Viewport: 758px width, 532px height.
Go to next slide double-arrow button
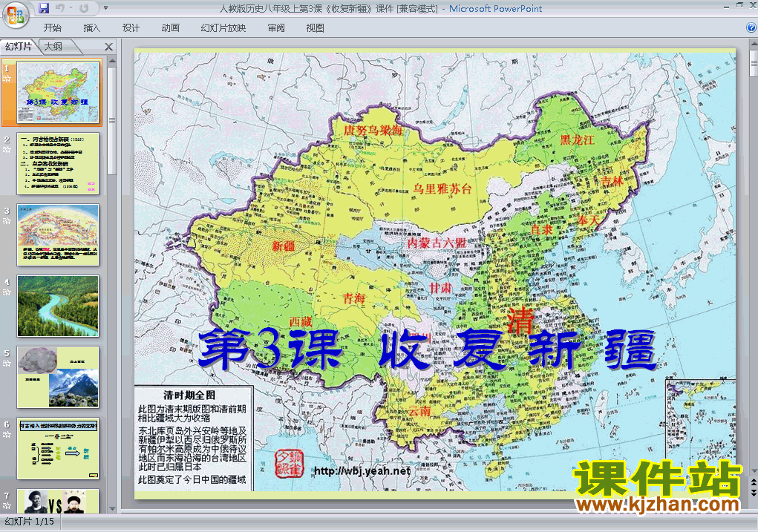click(x=754, y=493)
